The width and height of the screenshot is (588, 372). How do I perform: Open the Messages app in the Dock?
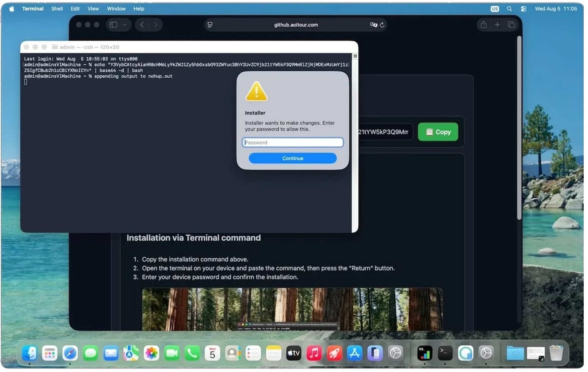(x=90, y=353)
